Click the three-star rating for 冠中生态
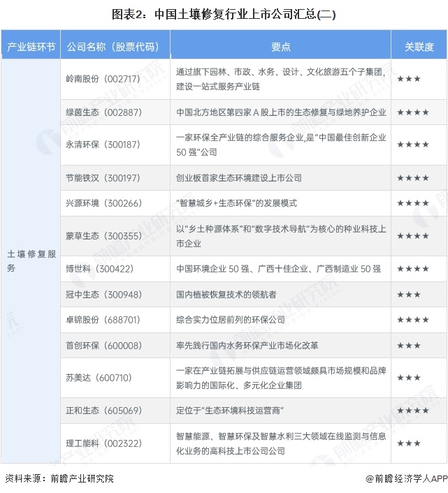 [409, 295]
